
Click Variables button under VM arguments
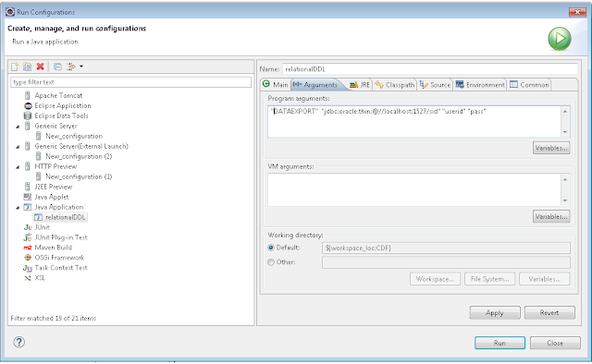(x=551, y=216)
